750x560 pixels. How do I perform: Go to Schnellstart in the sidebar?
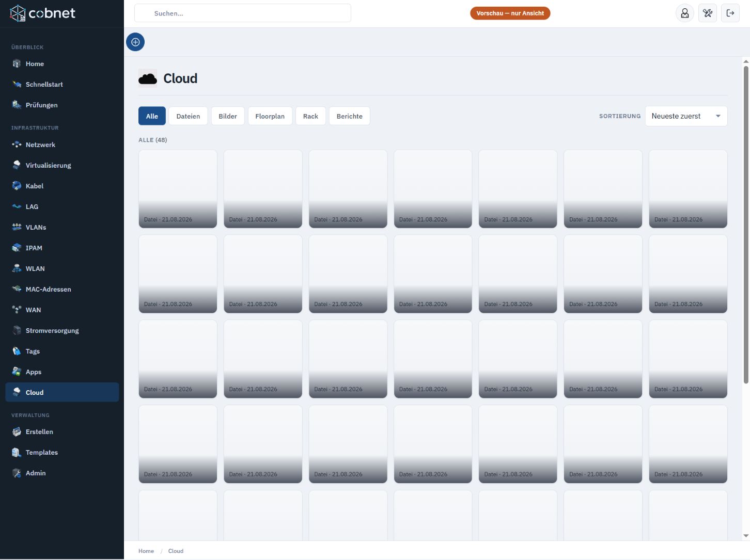click(x=62, y=85)
